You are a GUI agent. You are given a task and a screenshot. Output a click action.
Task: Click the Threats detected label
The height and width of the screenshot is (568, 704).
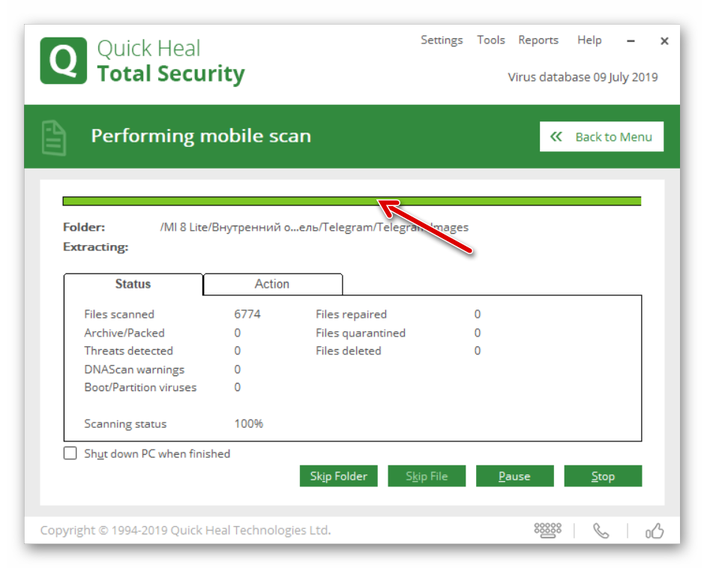(x=128, y=351)
